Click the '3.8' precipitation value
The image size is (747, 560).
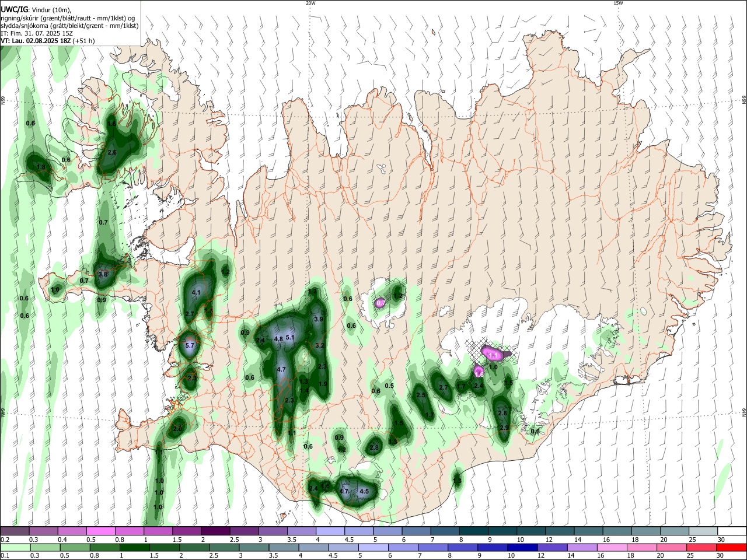tap(103, 274)
